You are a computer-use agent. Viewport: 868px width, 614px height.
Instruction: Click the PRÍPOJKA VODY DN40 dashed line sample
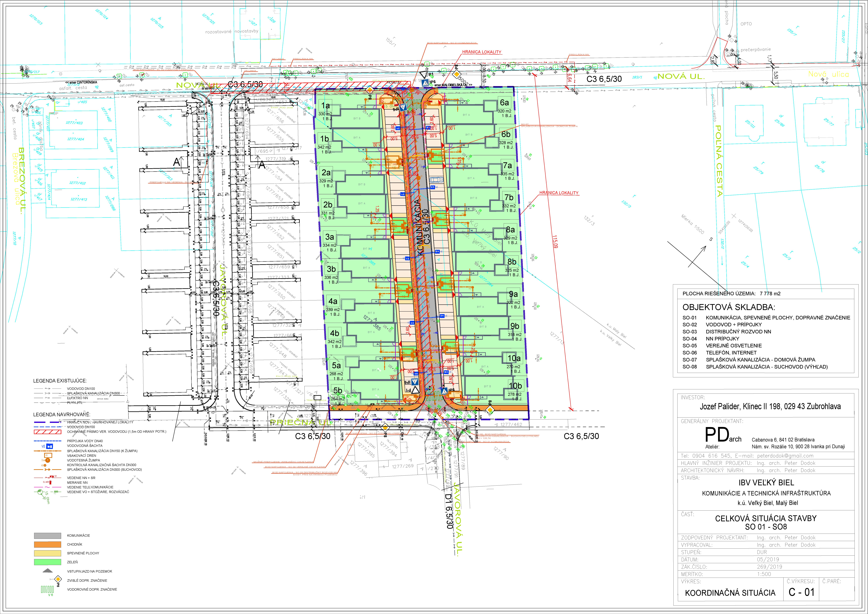[x=48, y=441]
